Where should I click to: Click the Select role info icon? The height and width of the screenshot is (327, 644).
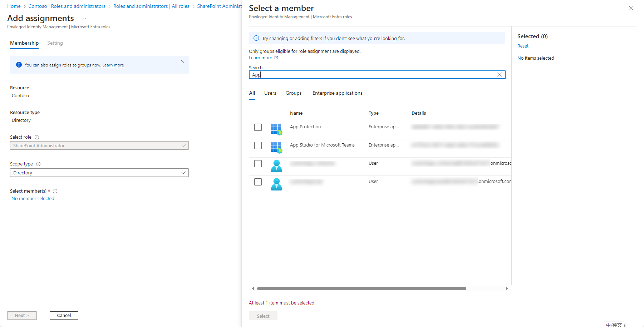pos(37,137)
